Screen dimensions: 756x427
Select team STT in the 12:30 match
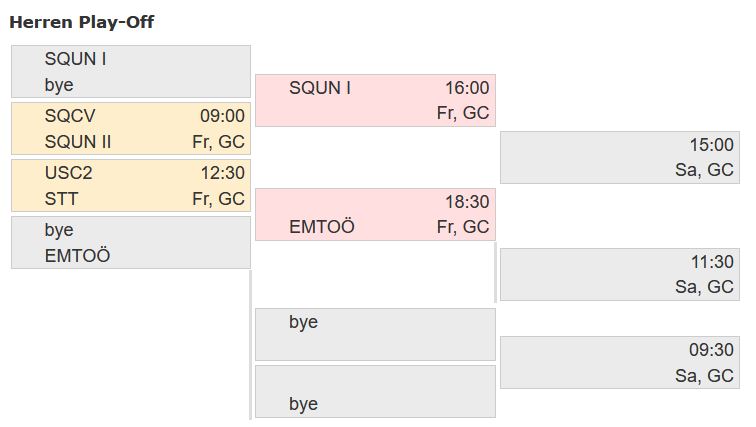[61, 199]
